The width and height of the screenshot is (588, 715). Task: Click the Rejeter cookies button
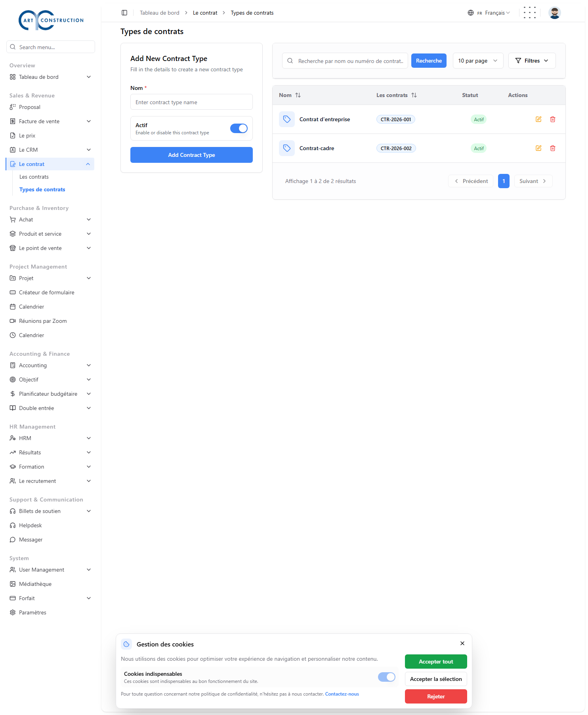pos(436,696)
